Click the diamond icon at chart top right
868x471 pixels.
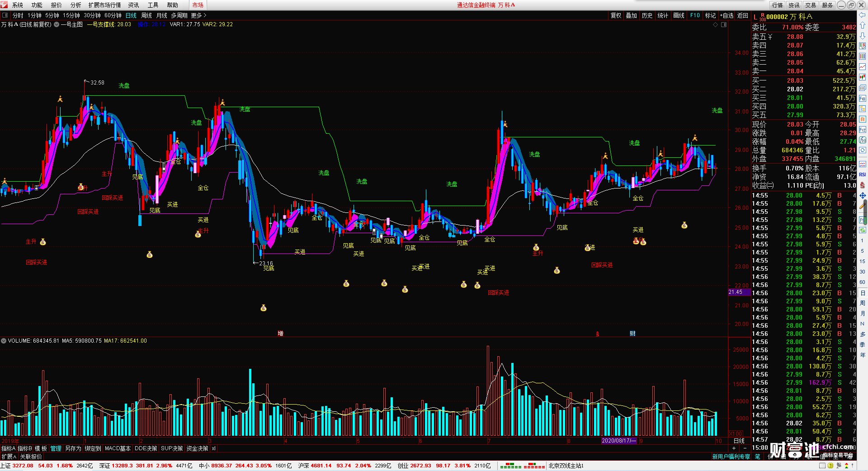click(x=716, y=25)
